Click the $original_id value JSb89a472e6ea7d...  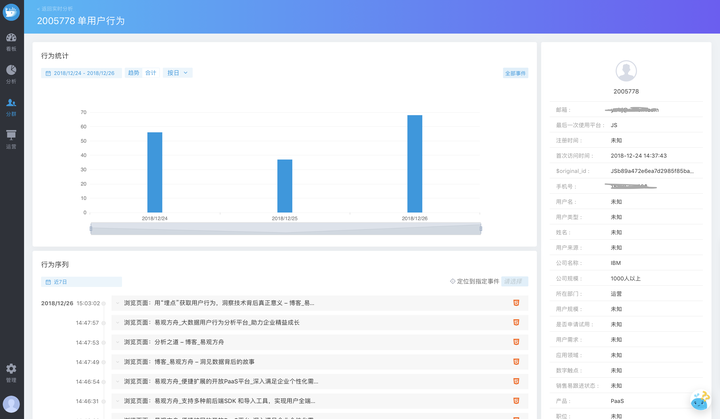point(652,171)
